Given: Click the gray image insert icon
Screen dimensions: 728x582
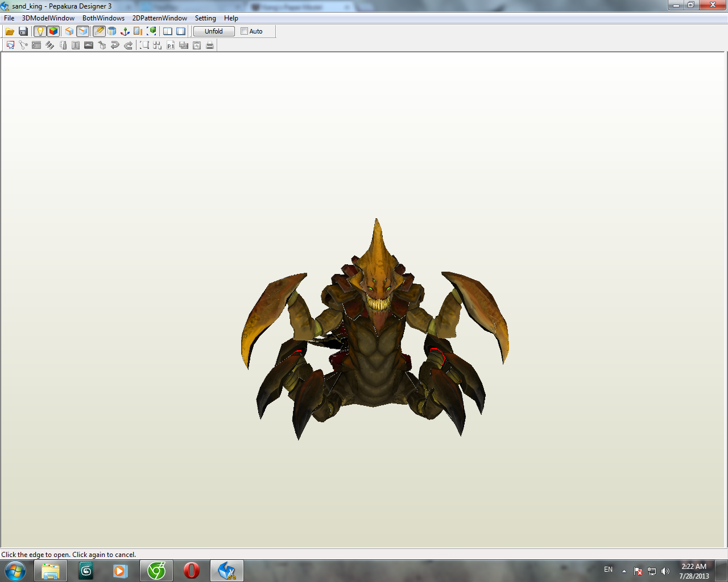Looking at the screenshot, I should click(x=89, y=45).
